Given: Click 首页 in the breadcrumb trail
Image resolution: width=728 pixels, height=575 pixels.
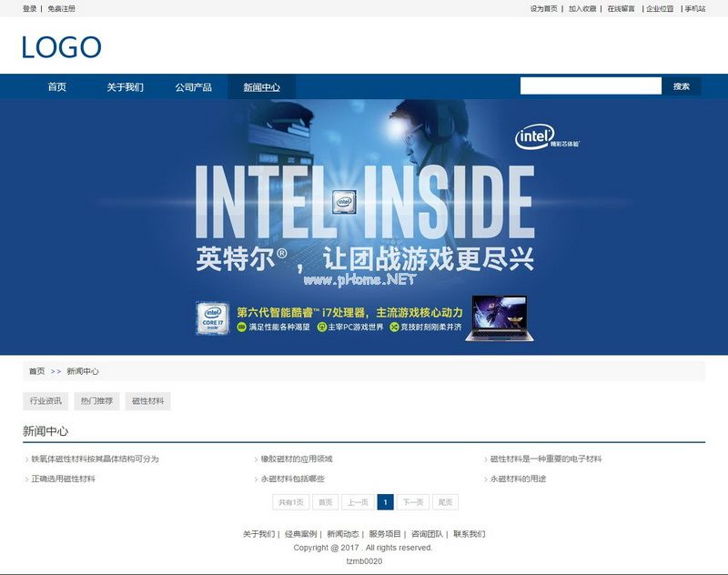Looking at the screenshot, I should point(36,371).
